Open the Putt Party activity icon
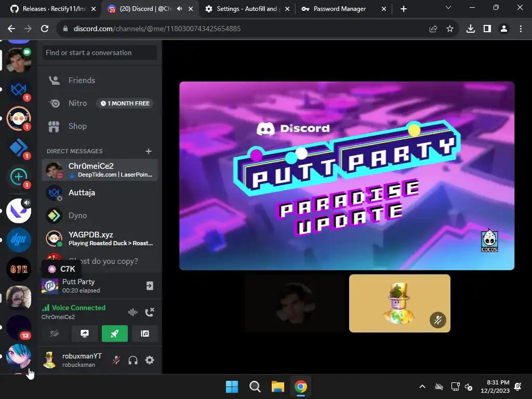 50,286
